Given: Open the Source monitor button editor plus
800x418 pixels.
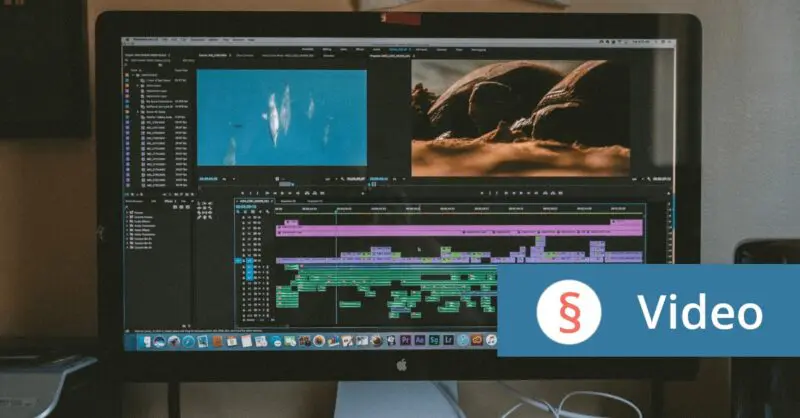Looking at the screenshot, I should 363,193.
